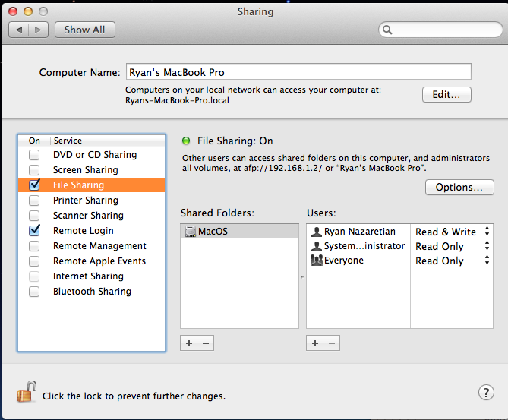Select DVD or CD Sharing service row
The height and width of the screenshot is (420, 508).
pos(92,155)
